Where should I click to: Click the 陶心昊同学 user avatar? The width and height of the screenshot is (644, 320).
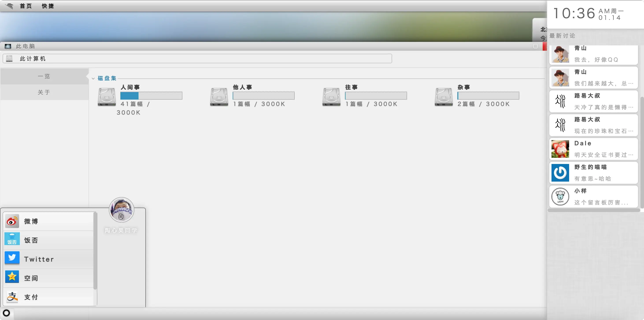click(122, 210)
